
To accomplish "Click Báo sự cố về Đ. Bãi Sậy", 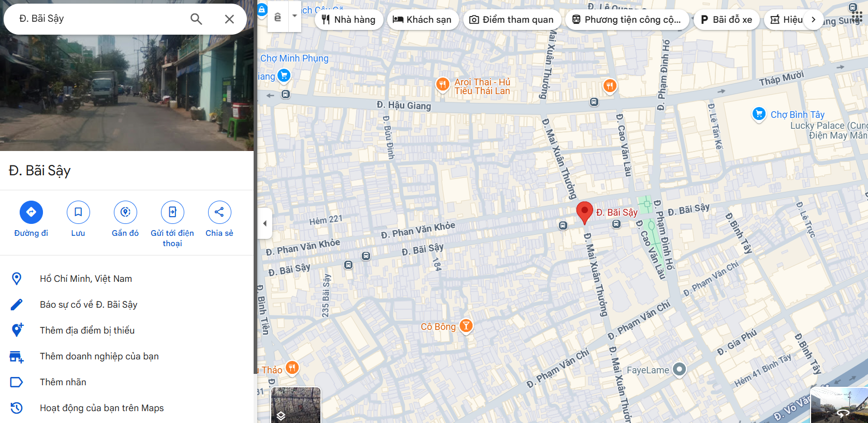I will [127, 305].
